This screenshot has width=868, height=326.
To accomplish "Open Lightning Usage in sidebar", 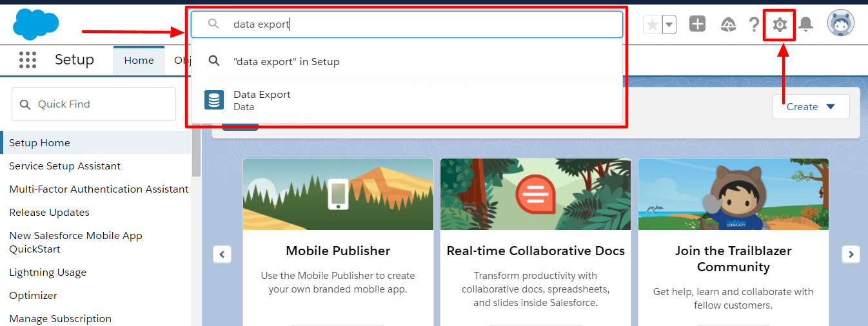I will coord(48,272).
